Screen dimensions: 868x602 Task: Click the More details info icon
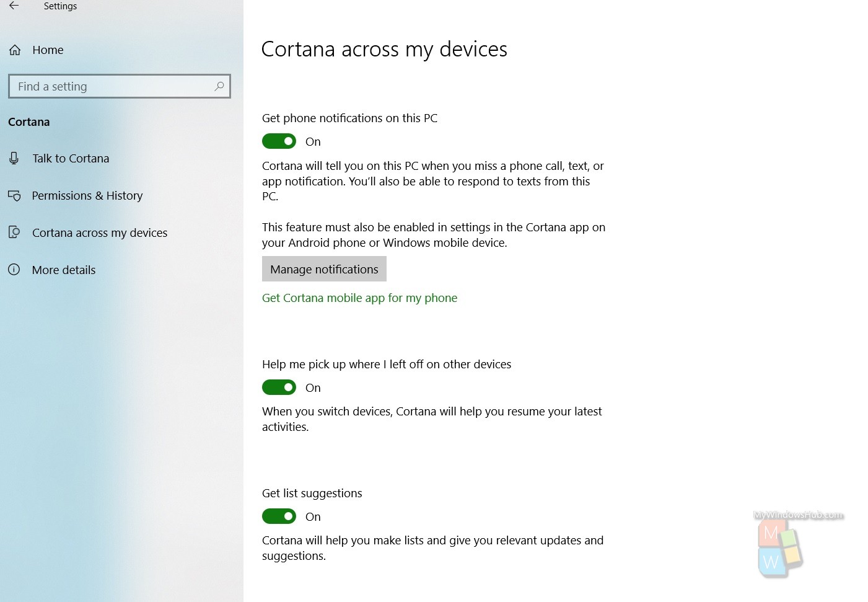14,270
